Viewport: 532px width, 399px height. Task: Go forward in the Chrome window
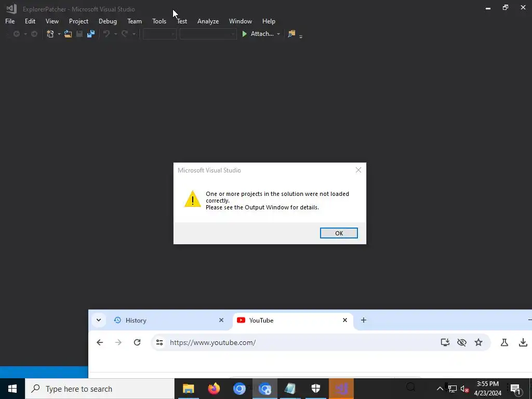(118, 342)
